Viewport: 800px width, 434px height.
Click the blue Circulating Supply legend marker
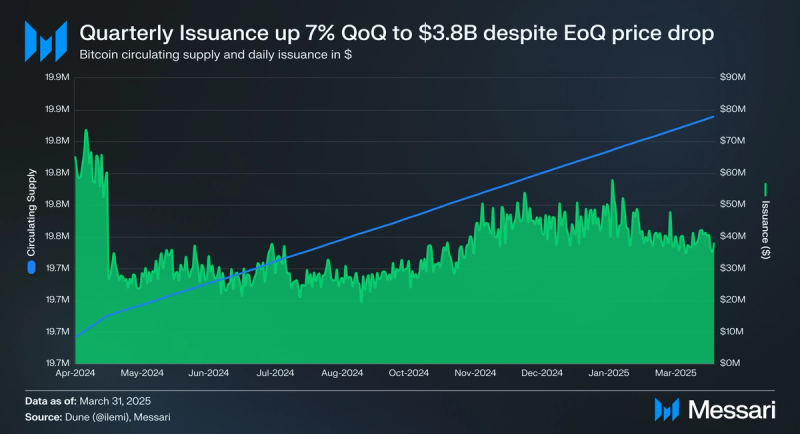point(32,267)
